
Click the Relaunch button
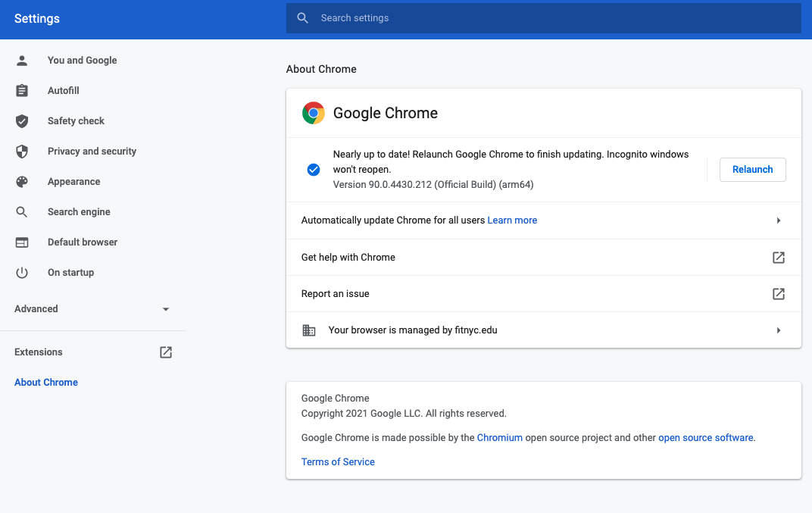click(x=752, y=170)
